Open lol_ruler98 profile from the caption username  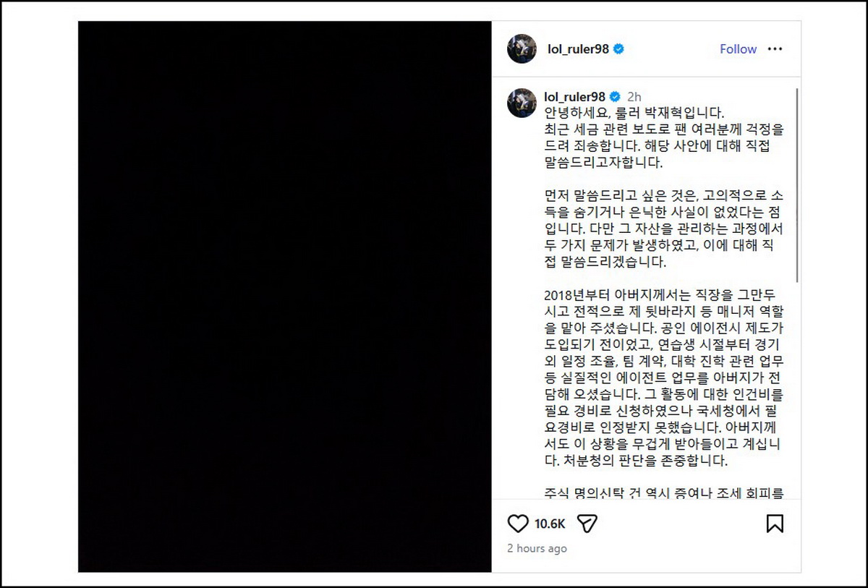(575, 96)
